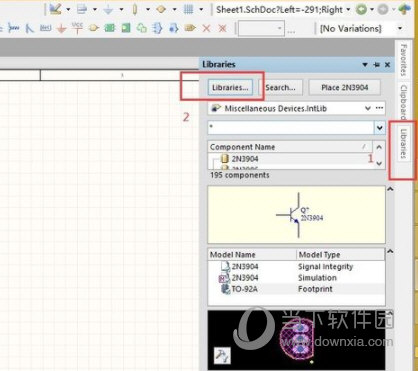
Task: Click the digital devices toolbar icon
Action: (x=135, y=9)
